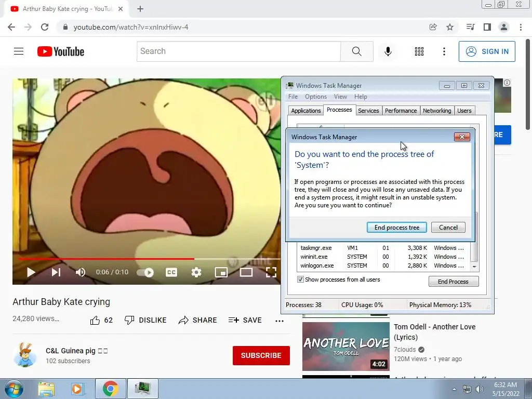Open the media control icon in Chrome toolbar
The height and width of the screenshot is (399, 532).
point(470,27)
